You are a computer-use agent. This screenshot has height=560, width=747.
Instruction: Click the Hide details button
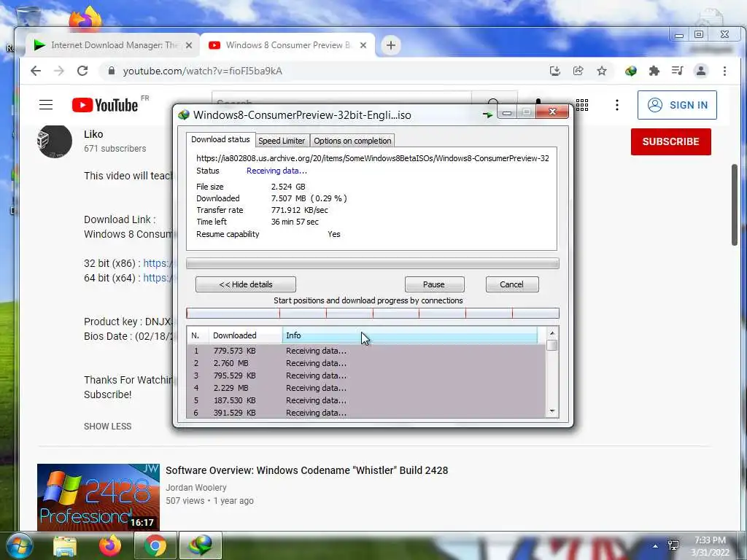(246, 284)
